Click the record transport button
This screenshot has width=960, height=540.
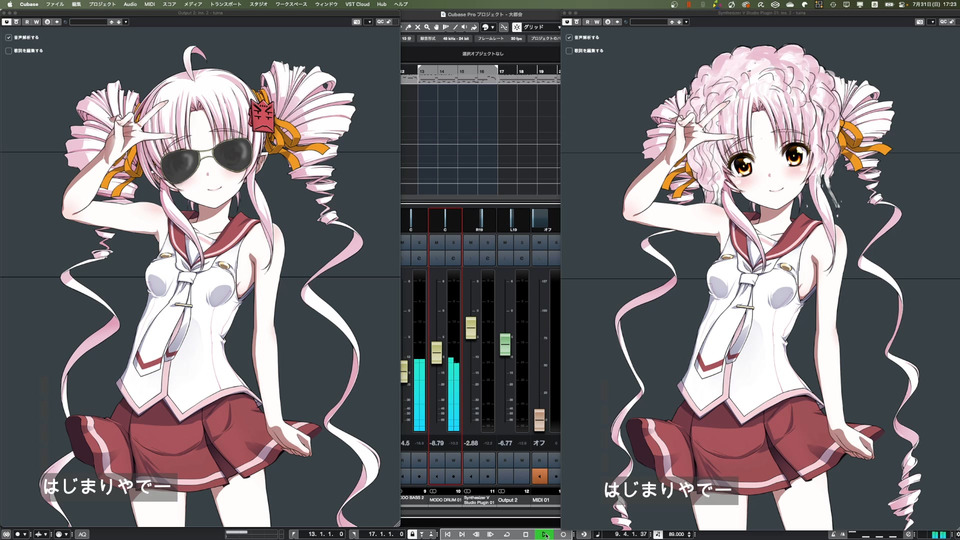pos(563,534)
